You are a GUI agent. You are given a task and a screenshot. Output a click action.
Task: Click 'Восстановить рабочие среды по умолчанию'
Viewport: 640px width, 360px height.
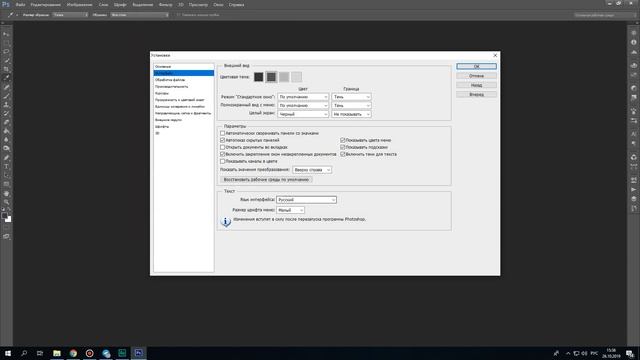(x=266, y=180)
